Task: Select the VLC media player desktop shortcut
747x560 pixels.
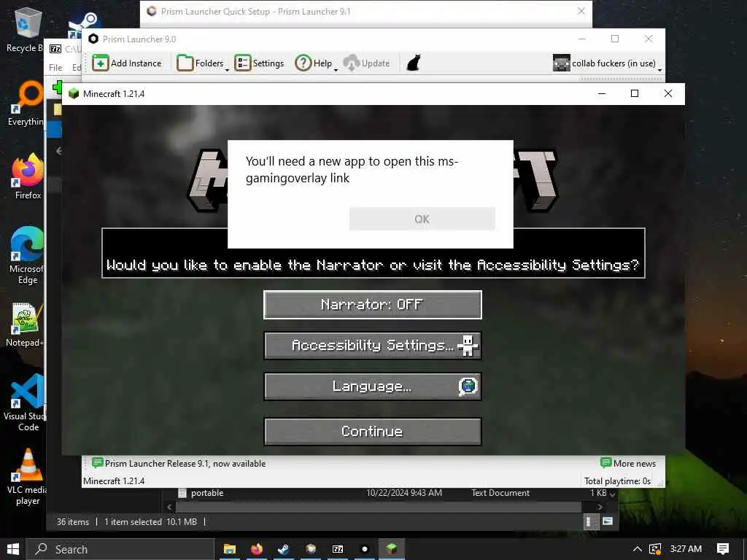Action: pyautogui.click(x=27, y=477)
